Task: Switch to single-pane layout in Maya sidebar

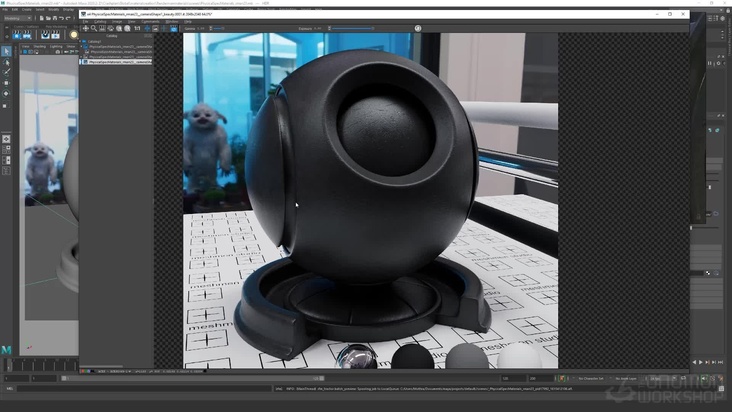Action: pyautogui.click(x=6, y=139)
